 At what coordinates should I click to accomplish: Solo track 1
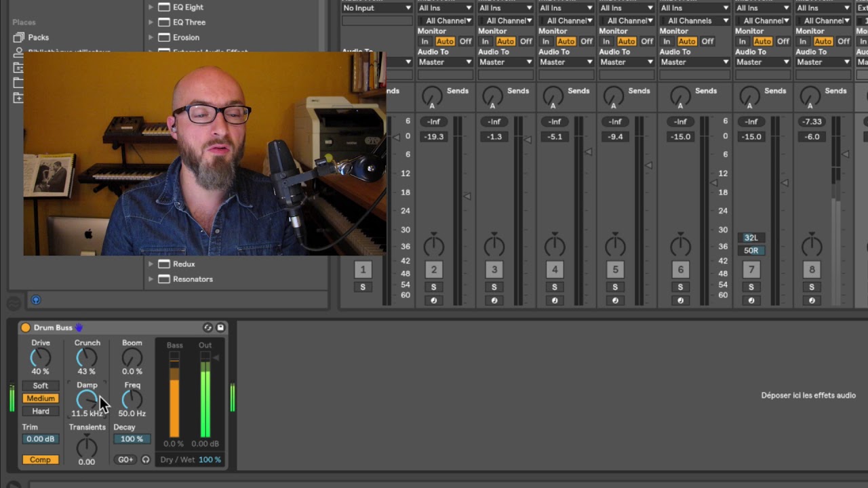[x=363, y=287]
